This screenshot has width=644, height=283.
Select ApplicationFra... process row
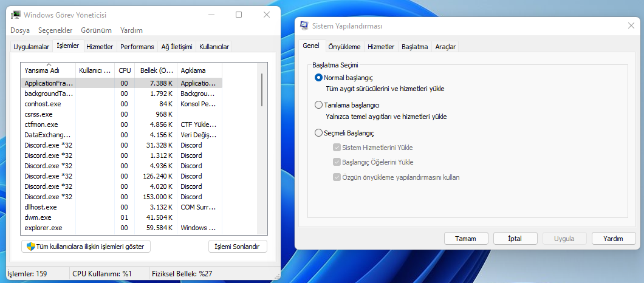pyautogui.click(x=122, y=83)
